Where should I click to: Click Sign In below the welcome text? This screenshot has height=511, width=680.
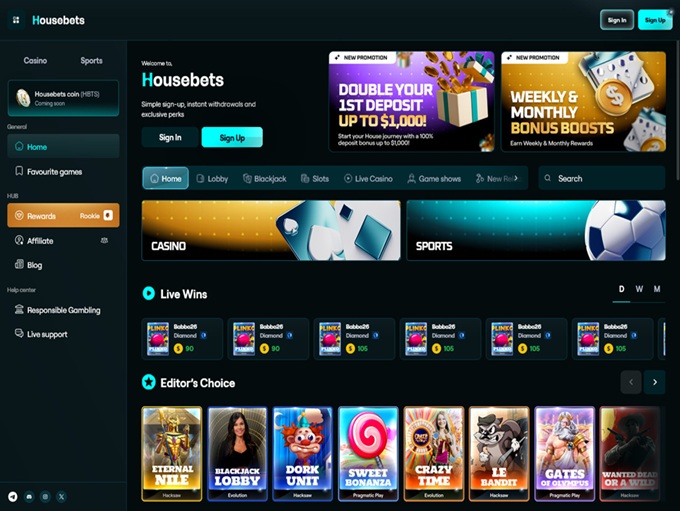pyautogui.click(x=170, y=138)
